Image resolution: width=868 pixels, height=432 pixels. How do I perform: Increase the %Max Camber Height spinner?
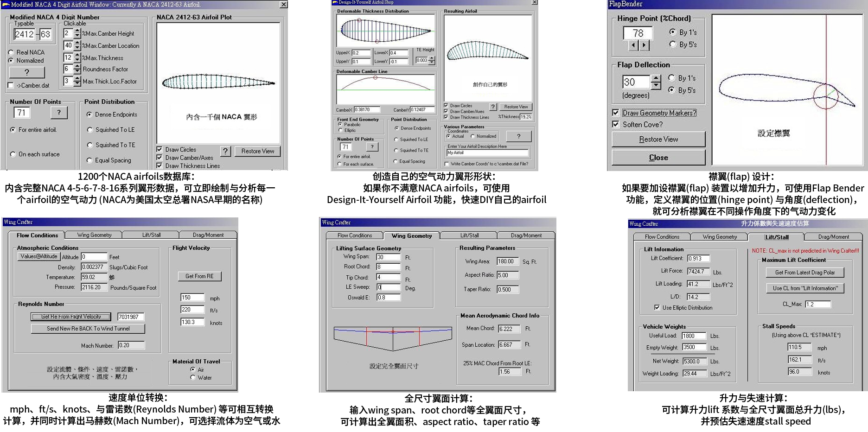pos(77,31)
